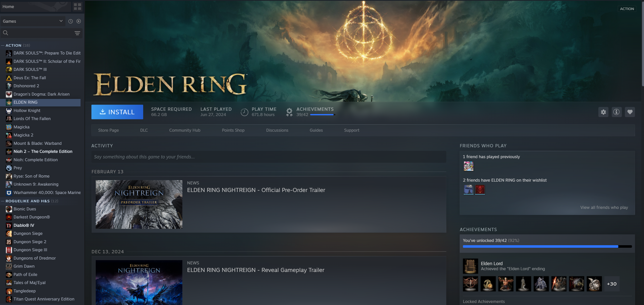Open the DLC tab

click(x=144, y=130)
